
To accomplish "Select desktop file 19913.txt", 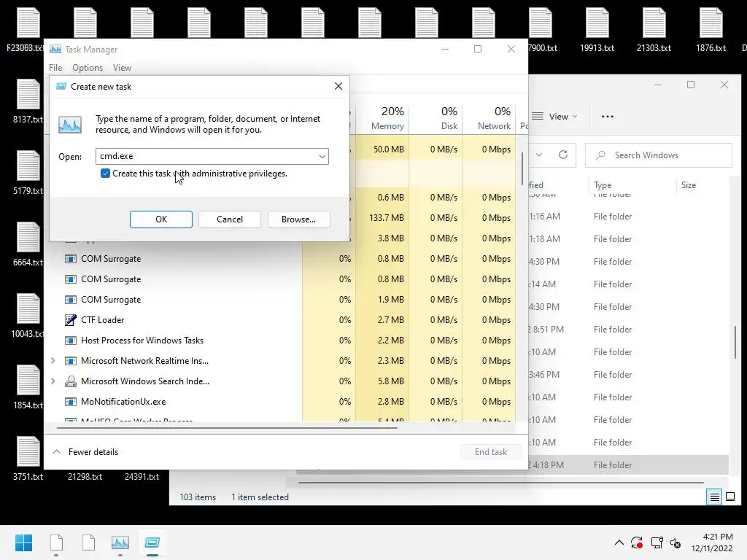I will coord(597,30).
